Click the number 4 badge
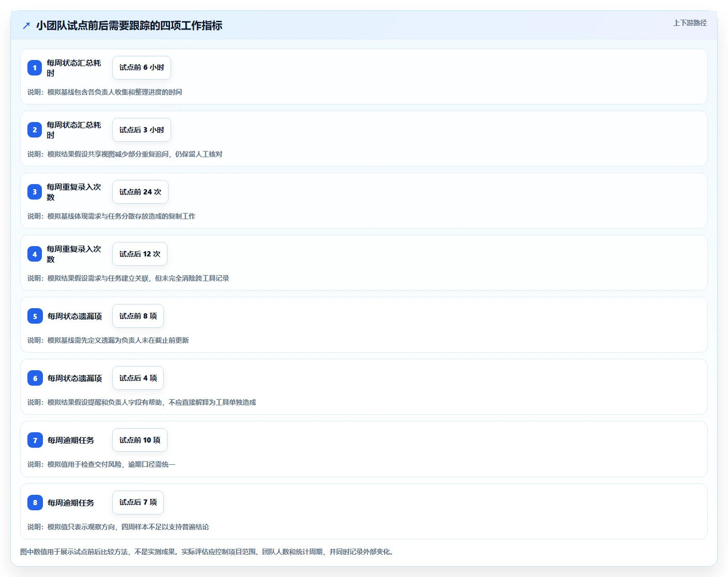This screenshot has width=728, height=577. coord(35,254)
